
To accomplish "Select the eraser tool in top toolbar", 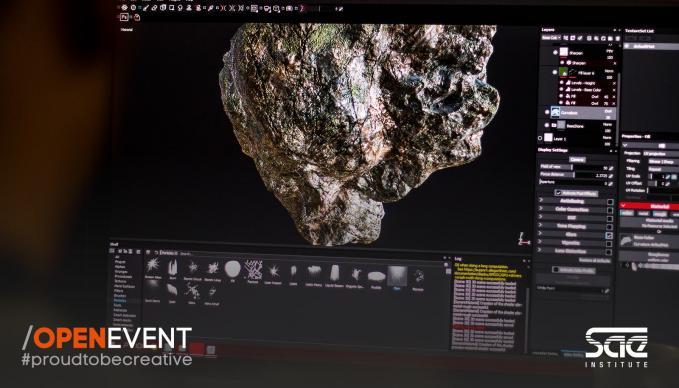I will tap(154, 7).
